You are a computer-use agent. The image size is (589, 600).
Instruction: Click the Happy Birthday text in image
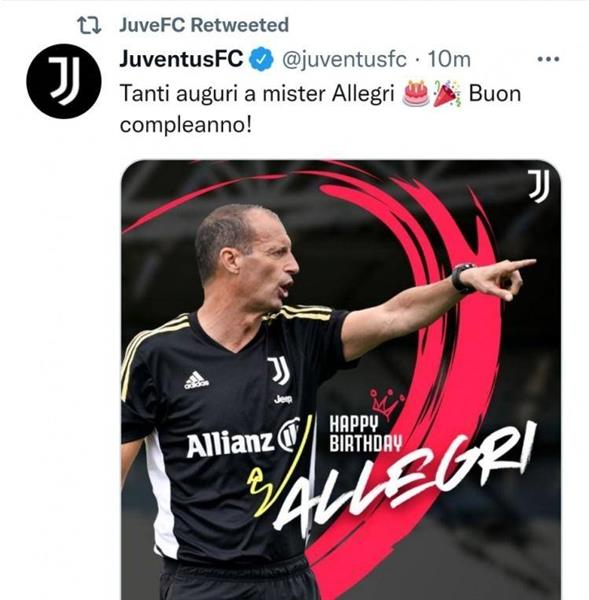click(365, 434)
